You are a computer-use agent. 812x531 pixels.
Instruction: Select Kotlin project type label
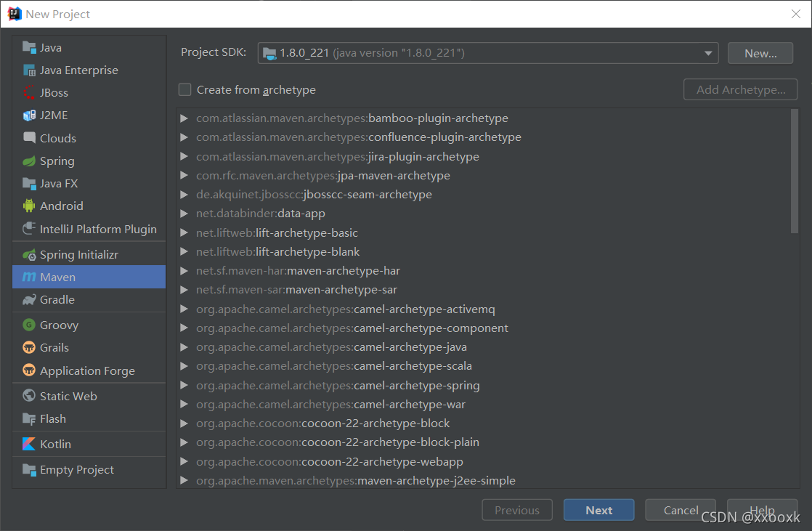[x=55, y=444]
